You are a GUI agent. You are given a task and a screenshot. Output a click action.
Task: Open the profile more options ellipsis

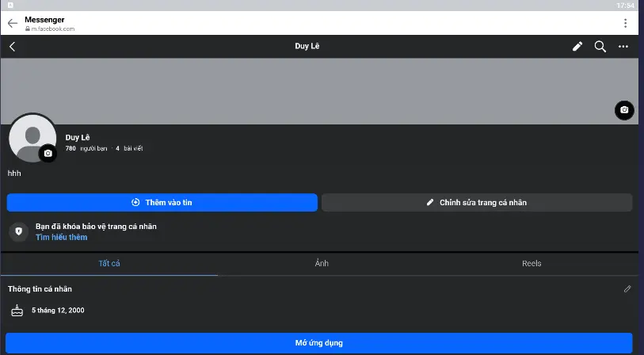[623, 47]
